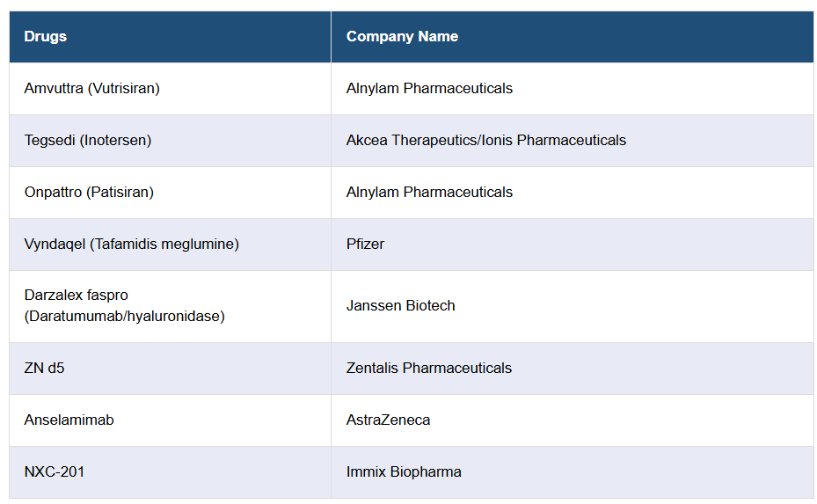Screen dimensions: 817x504
Task: Select the ZN d5 cell
Action: (45, 369)
